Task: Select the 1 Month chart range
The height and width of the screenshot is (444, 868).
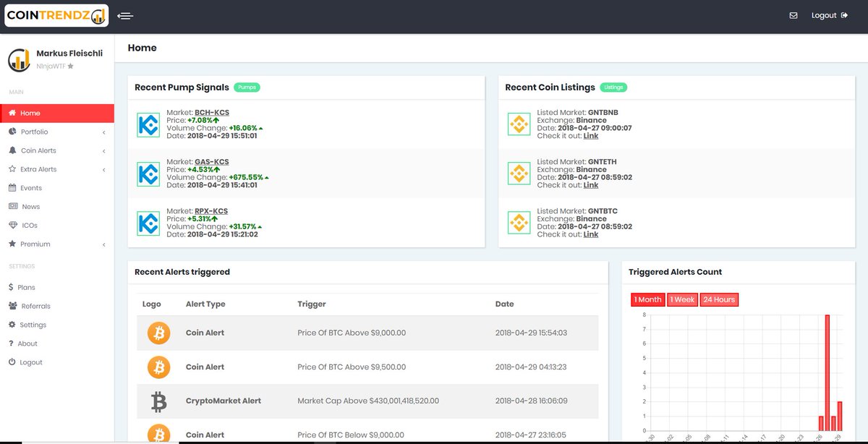Action: [x=647, y=299]
